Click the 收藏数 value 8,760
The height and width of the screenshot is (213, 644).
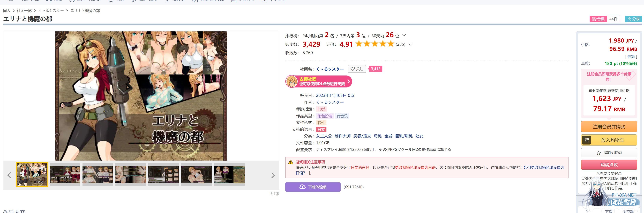pos(308,53)
